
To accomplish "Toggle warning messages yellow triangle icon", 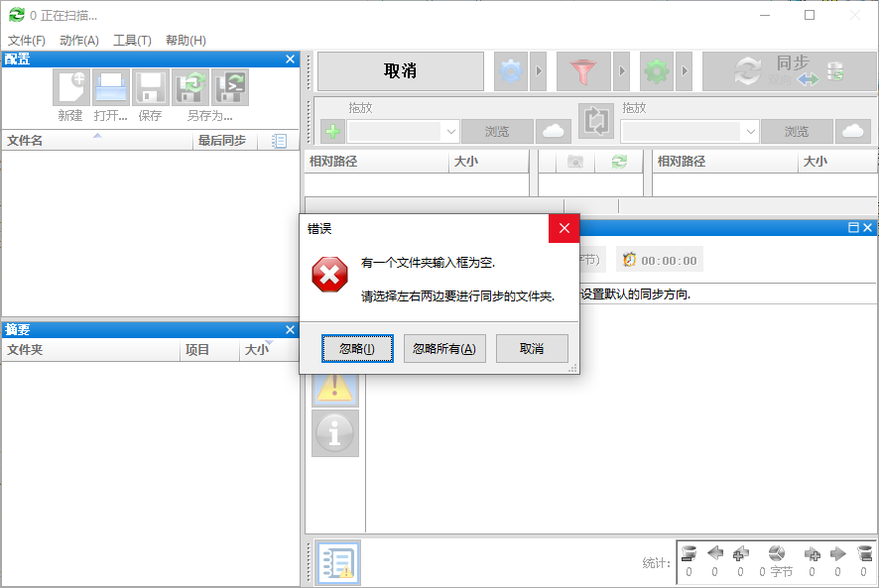I will (334, 388).
